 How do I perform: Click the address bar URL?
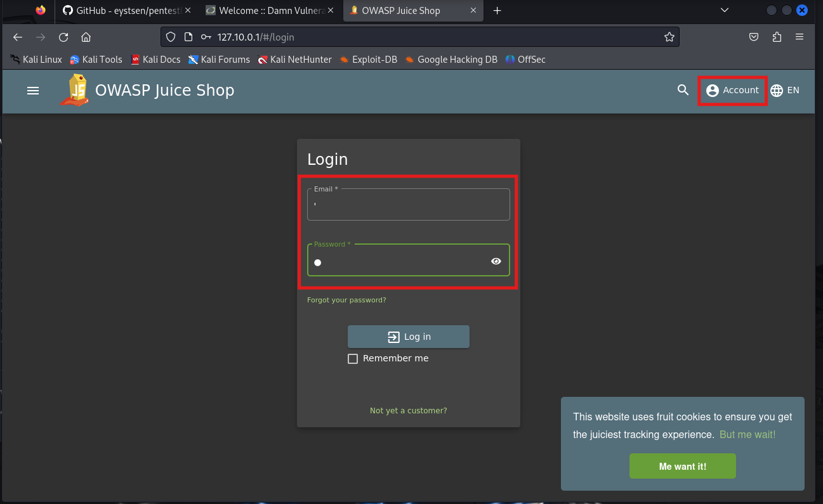click(256, 37)
